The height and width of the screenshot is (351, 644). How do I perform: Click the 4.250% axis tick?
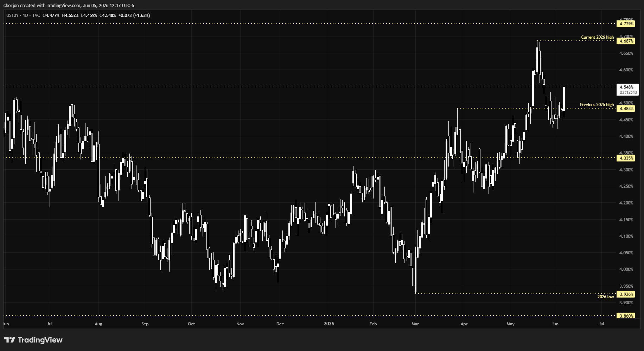[x=626, y=186]
